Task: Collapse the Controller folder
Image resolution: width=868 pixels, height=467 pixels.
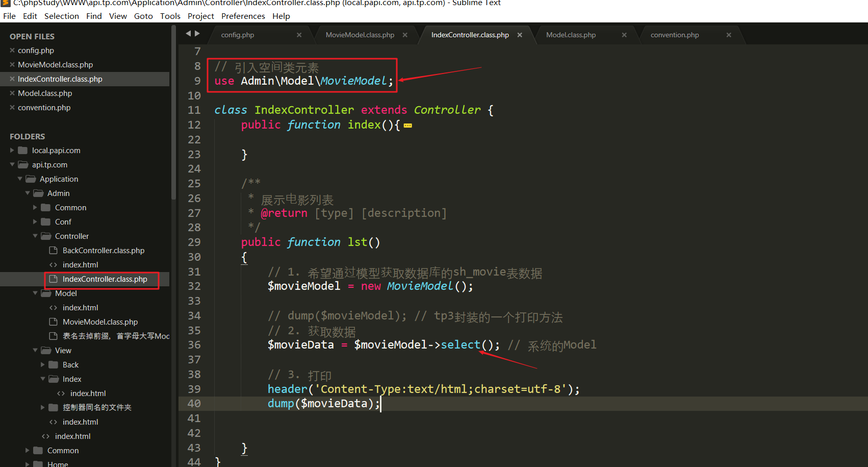Action: 35,236
